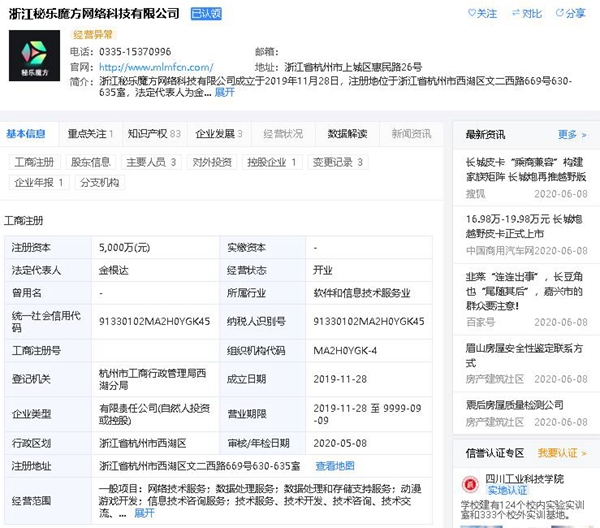Expand the full 经营范围 text
Image resolution: width=600 pixels, height=528 pixels.
point(144,512)
